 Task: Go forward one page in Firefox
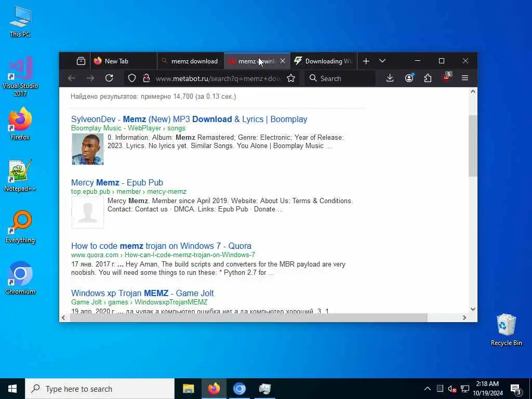click(x=90, y=78)
